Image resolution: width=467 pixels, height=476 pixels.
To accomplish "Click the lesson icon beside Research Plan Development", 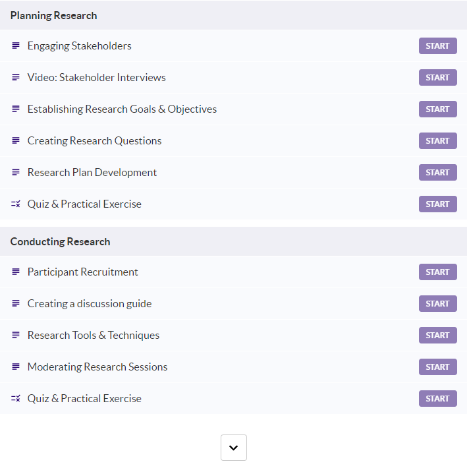I will click(x=15, y=173).
